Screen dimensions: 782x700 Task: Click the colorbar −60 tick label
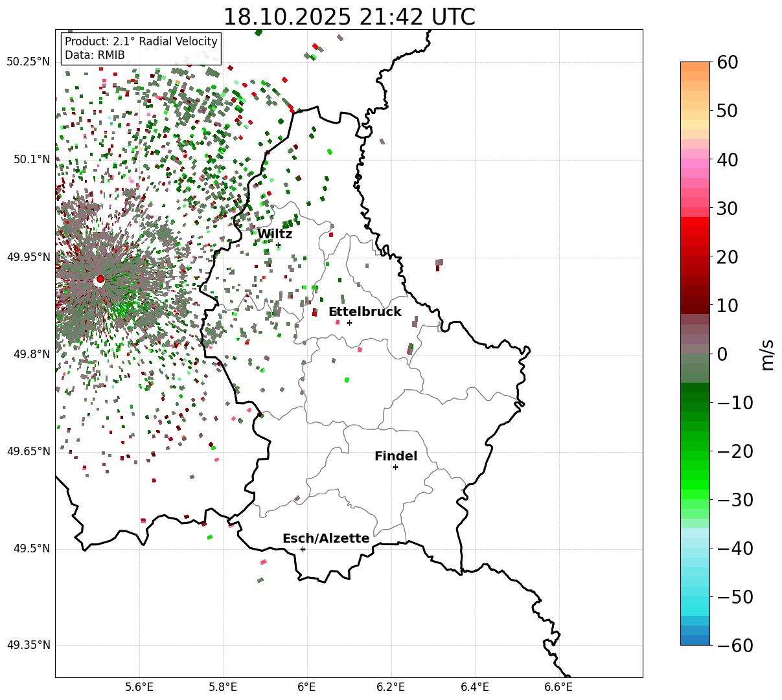tap(735, 646)
